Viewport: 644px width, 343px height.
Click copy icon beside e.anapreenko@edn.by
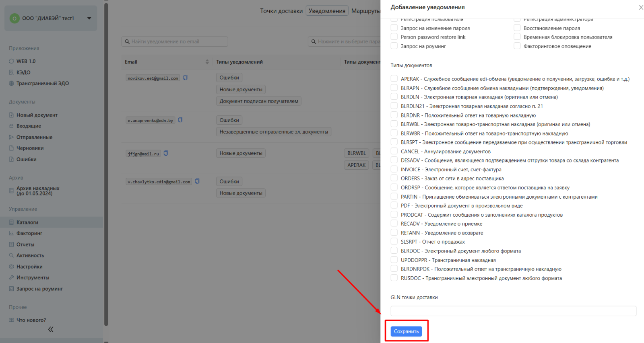pyautogui.click(x=180, y=120)
